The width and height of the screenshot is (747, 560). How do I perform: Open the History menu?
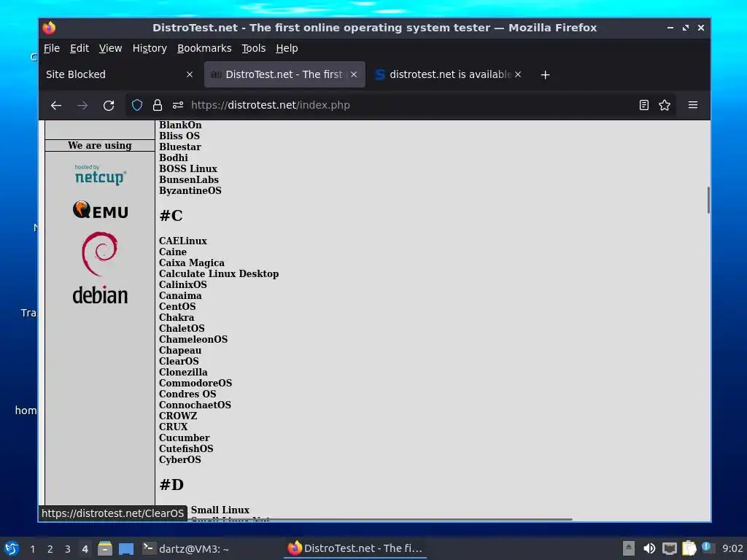(150, 48)
